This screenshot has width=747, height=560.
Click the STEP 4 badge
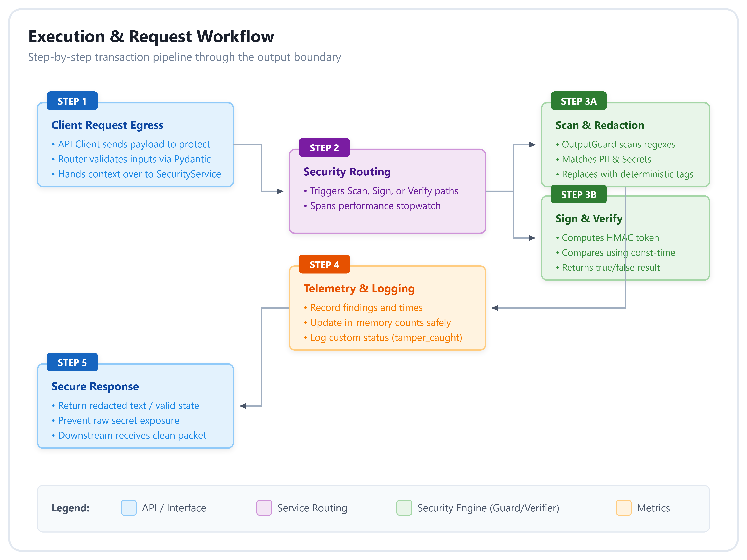pos(324,264)
